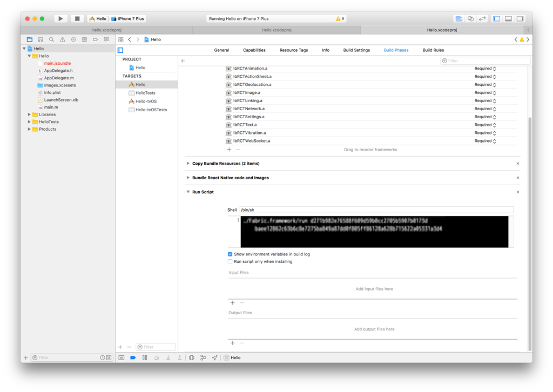This screenshot has height=392, width=553.
Task: Toggle breakpoints activation in debug bar
Action: tap(133, 357)
